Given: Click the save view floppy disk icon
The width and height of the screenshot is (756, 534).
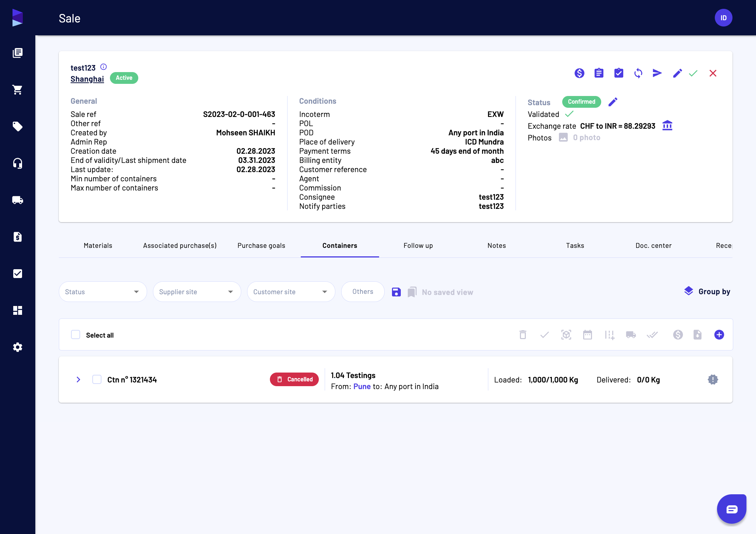Looking at the screenshot, I should click(x=396, y=292).
